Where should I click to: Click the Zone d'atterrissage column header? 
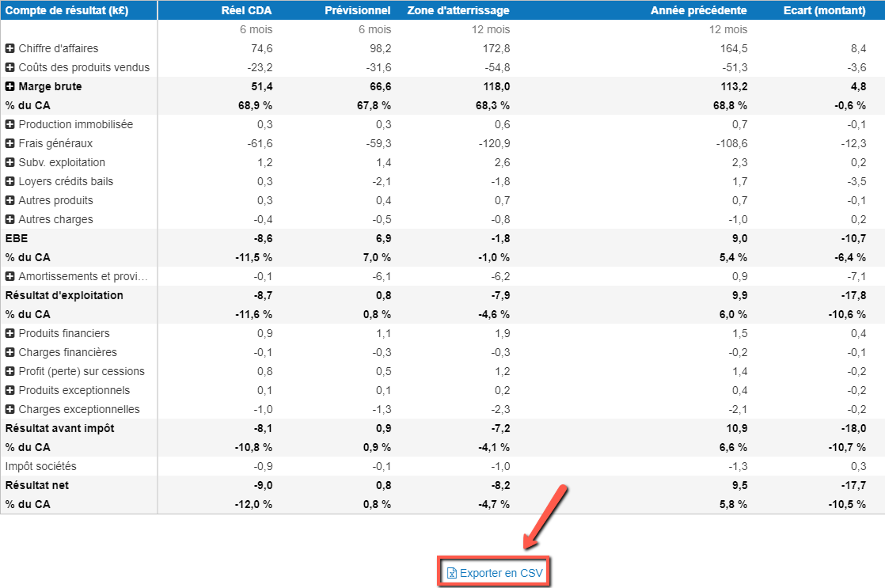click(x=458, y=10)
